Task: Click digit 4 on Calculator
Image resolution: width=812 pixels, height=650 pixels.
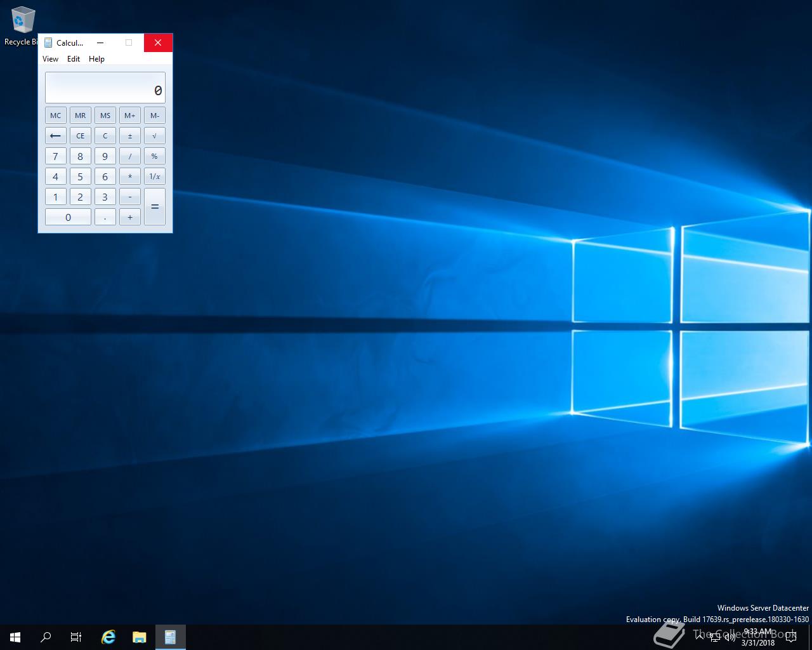Action: (55, 176)
